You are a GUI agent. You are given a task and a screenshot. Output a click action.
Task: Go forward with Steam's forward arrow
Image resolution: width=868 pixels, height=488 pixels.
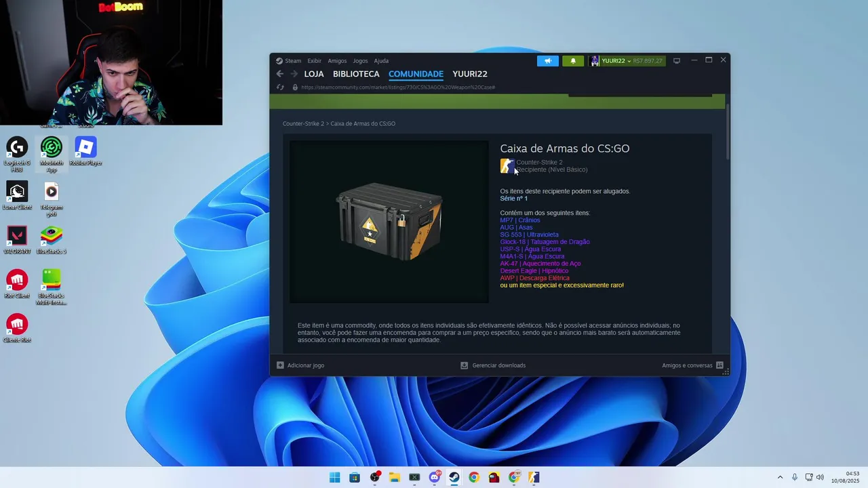tap(294, 74)
